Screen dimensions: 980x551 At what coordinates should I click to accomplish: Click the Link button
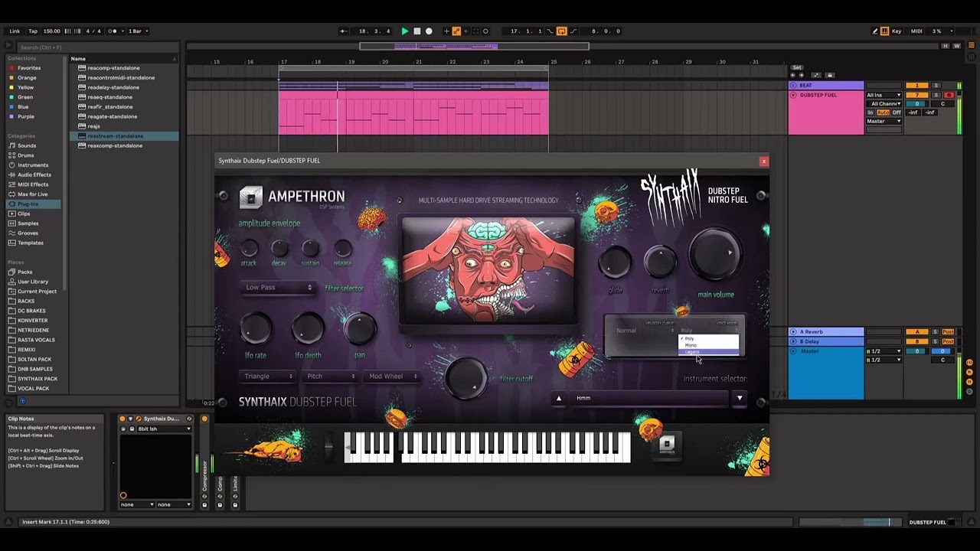[x=15, y=31]
